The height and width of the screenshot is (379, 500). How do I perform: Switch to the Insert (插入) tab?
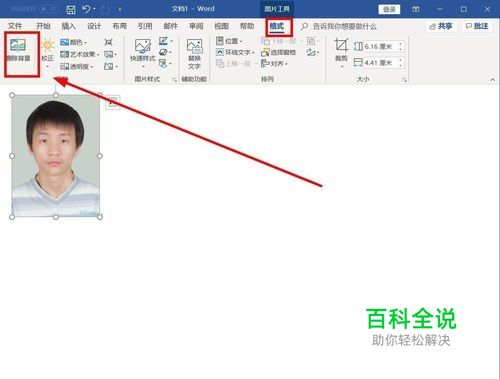tap(68, 26)
